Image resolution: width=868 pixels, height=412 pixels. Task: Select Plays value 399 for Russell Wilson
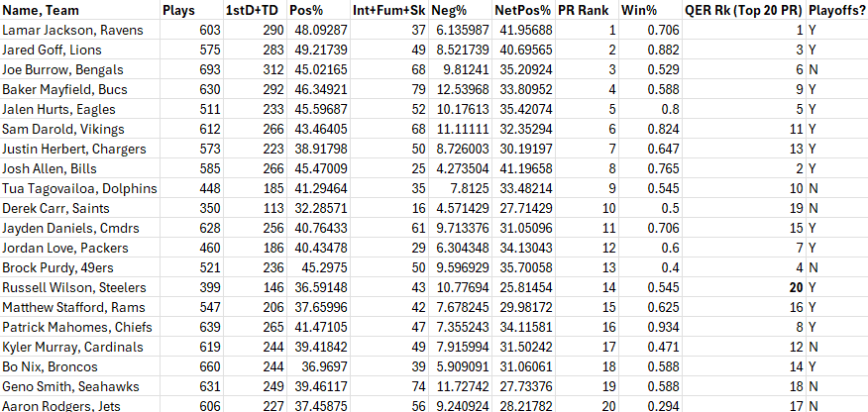point(191,287)
